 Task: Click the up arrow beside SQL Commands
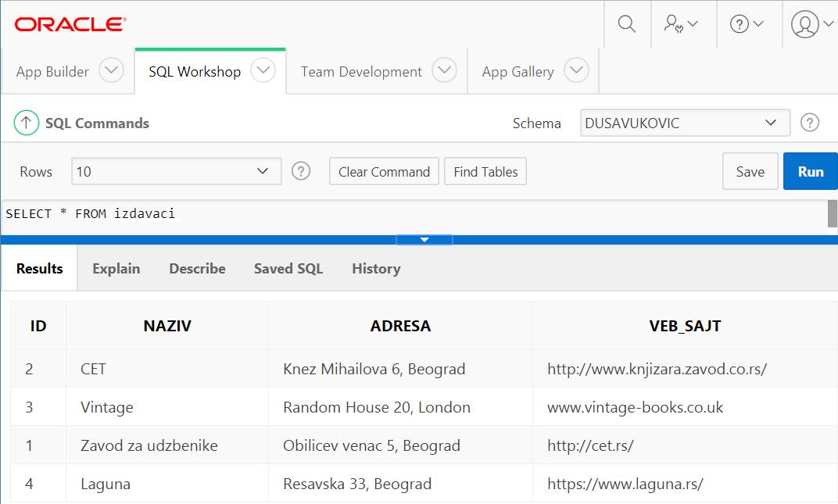click(x=27, y=123)
